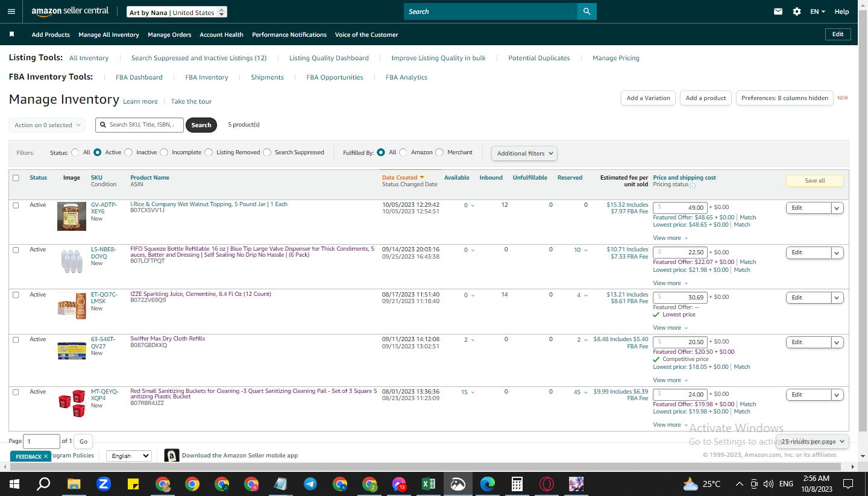Click the Amazon Seller Central logo
This screenshot has width=868, height=496.
[70, 11]
